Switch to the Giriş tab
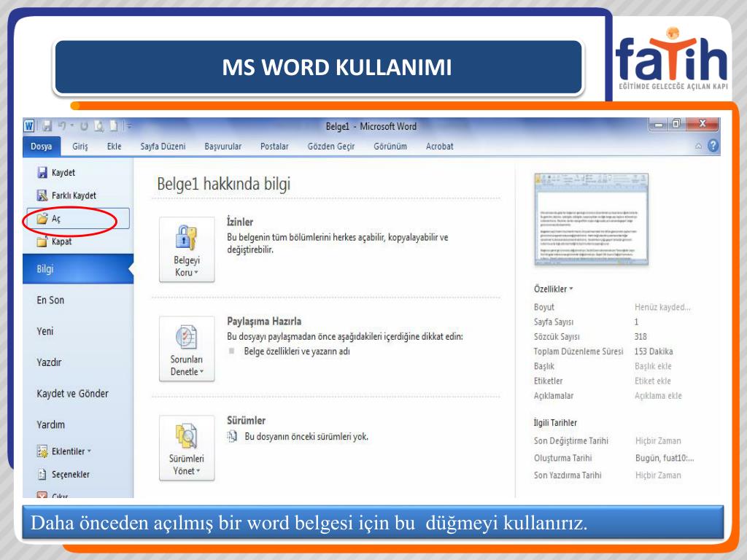This screenshot has width=747, height=560. [x=80, y=146]
